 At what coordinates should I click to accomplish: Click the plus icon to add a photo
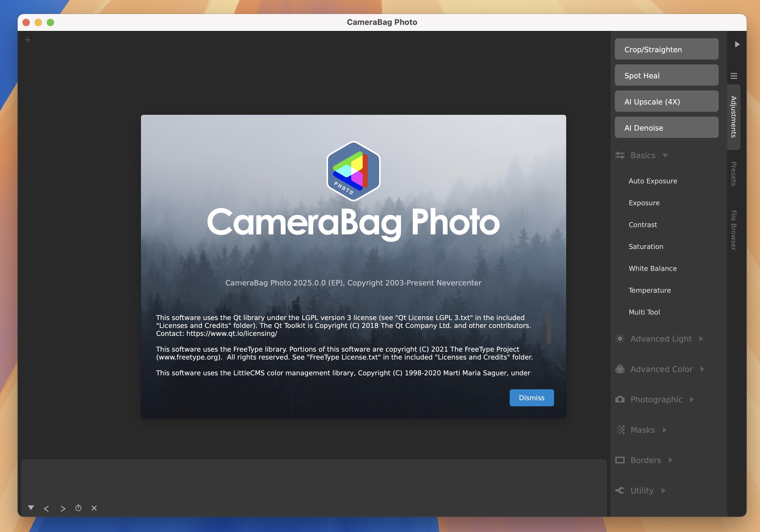click(28, 40)
